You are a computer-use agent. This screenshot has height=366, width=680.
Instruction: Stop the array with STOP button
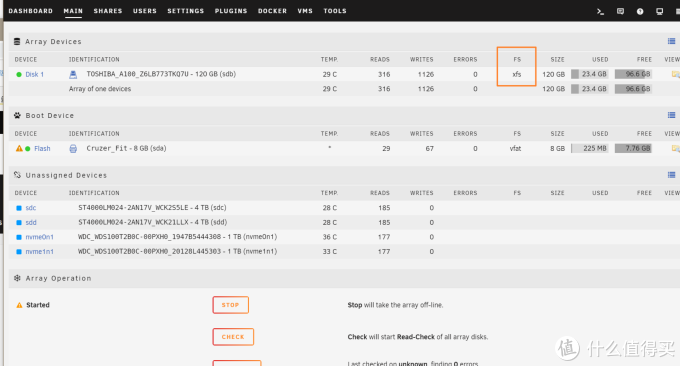tap(230, 305)
